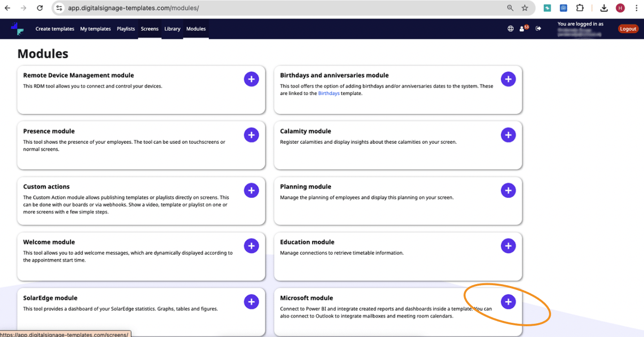Screen dimensions: 644x337
Task: Select the Modules nav item
Action: [196, 29]
